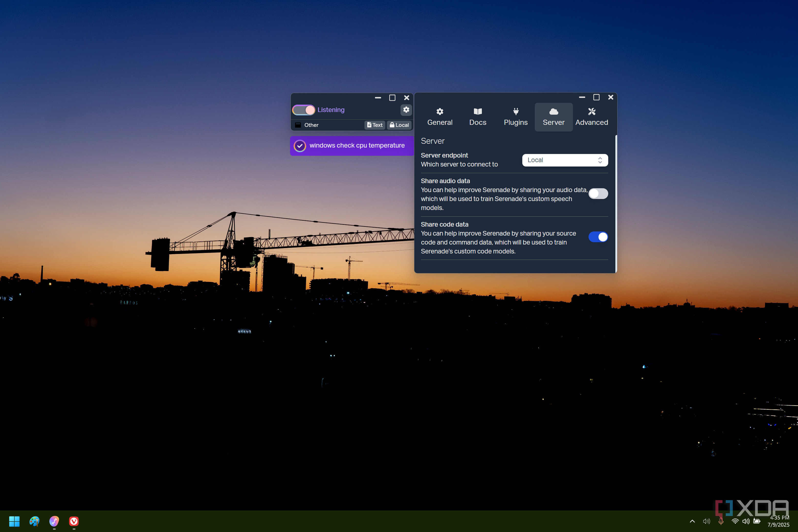
Task: Switch to the General tab
Action: click(x=440, y=116)
